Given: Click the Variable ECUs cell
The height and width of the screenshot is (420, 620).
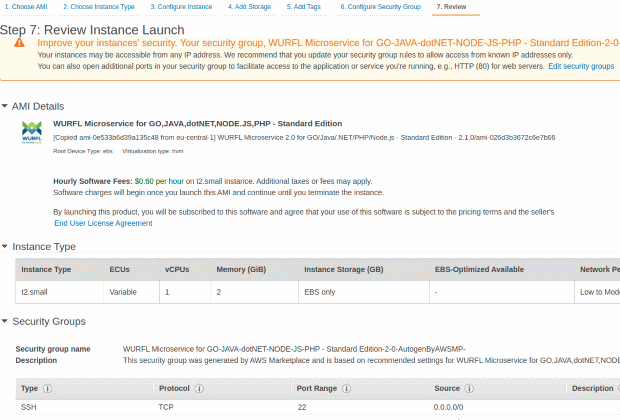Looking at the screenshot, I should [x=132, y=292].
